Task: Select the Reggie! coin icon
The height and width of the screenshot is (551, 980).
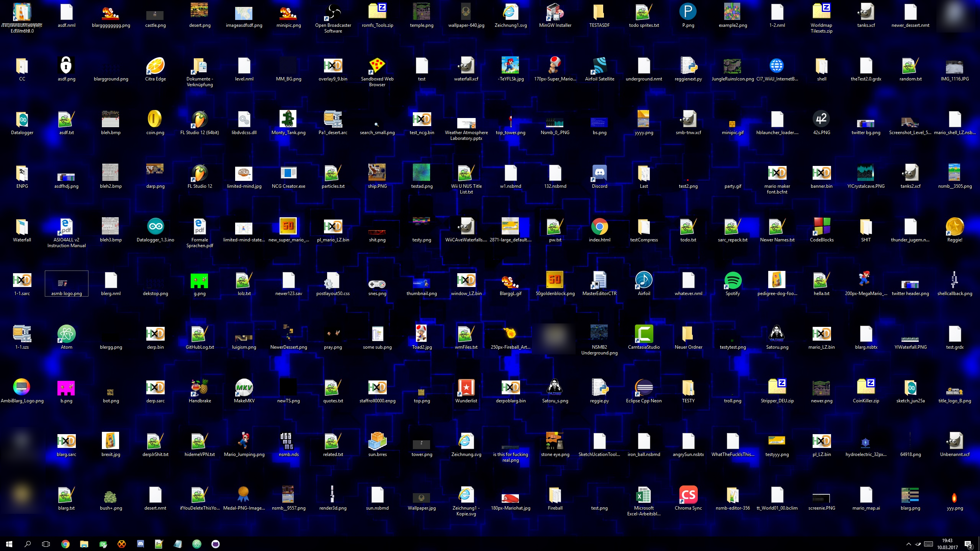Action: click(954, 227)
